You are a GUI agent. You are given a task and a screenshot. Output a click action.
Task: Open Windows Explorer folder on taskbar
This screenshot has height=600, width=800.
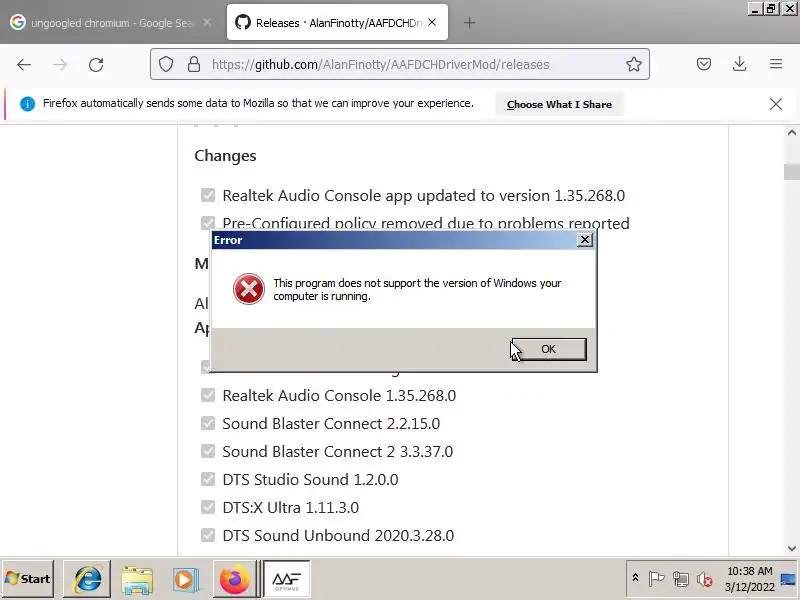pyautogui.click(x=137, y=579)
